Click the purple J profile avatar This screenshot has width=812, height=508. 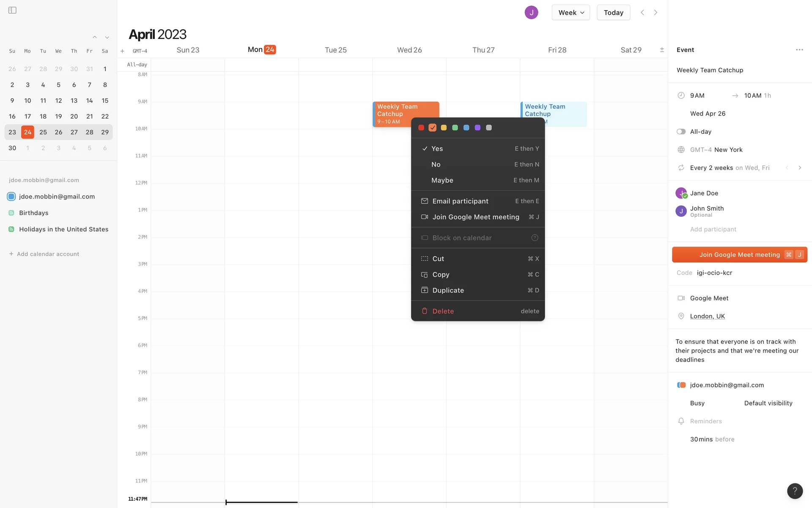pos(531,12)
